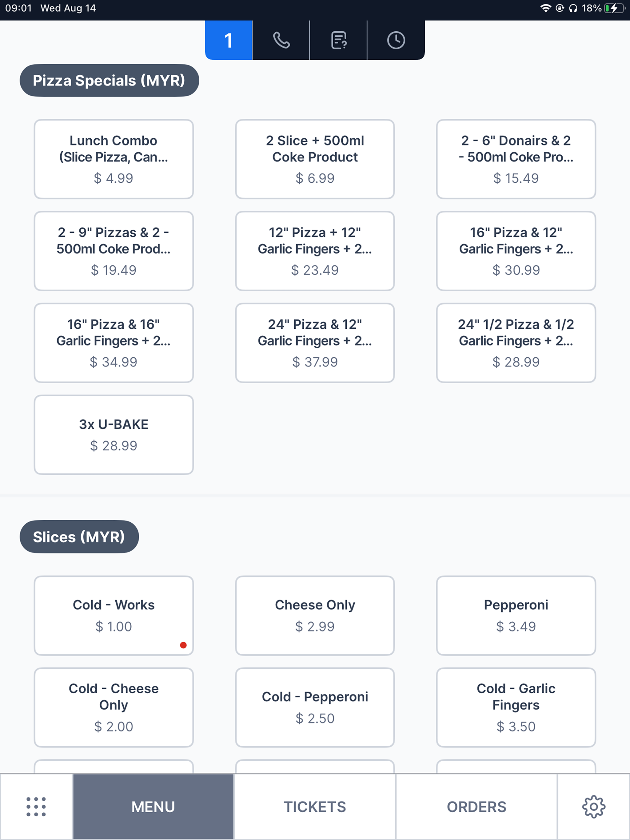The width and height of the screenshot is (630, 840).
Task: Select the 24" Pizza & 12" Garlic Fingers combo
Action: (x=315, y=343)
